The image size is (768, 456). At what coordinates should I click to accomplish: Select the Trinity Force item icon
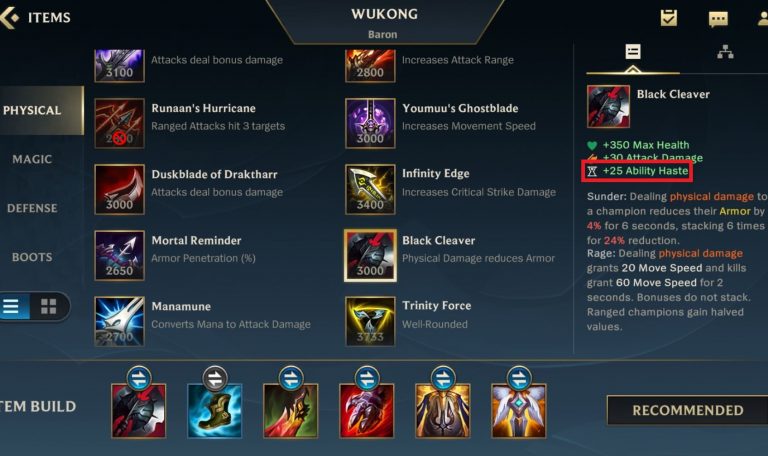tap(370, 321)
